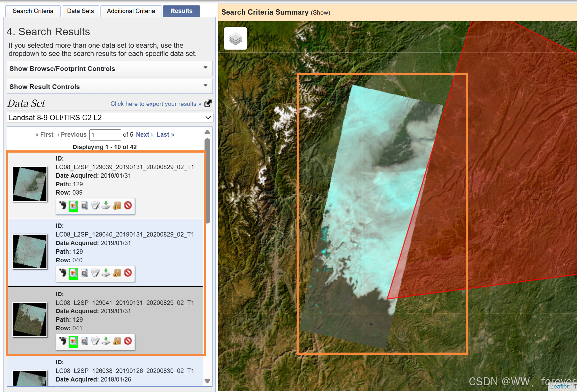Exclude scene 129041 from results
577x392 pixels.
128,341
